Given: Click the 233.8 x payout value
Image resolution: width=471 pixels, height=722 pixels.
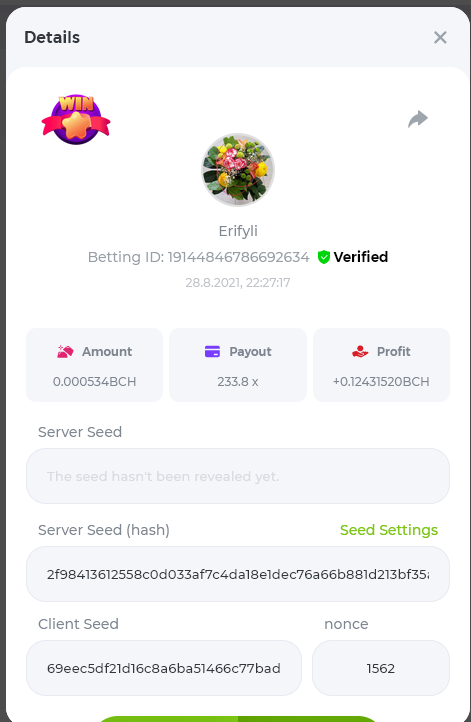Looking at the screenshot, I should click(x=238, y=382).
